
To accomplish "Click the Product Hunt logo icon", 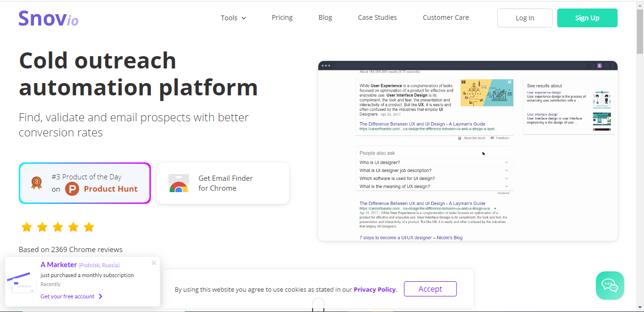I will pos(72,189).
